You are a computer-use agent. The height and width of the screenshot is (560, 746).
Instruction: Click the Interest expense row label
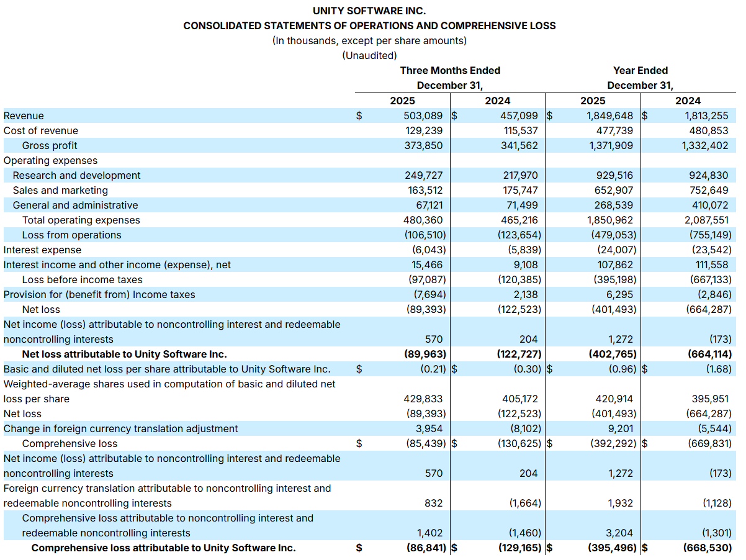click(x=42, y=250)
